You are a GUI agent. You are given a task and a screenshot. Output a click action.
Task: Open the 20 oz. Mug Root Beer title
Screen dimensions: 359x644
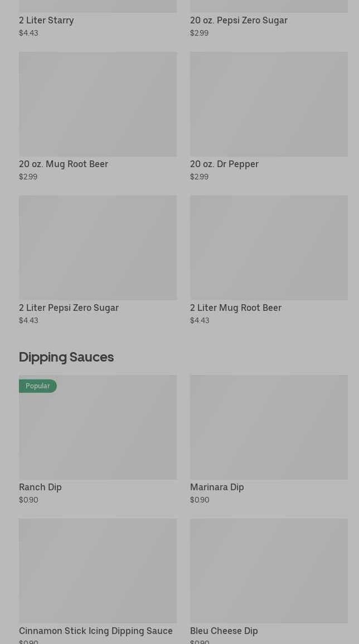(64, 164)
